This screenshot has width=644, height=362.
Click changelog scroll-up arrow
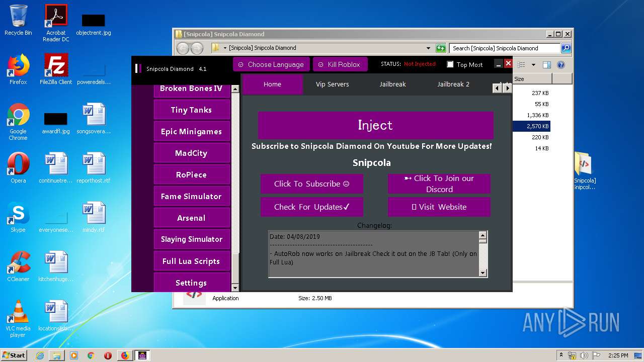pos(483,235)
